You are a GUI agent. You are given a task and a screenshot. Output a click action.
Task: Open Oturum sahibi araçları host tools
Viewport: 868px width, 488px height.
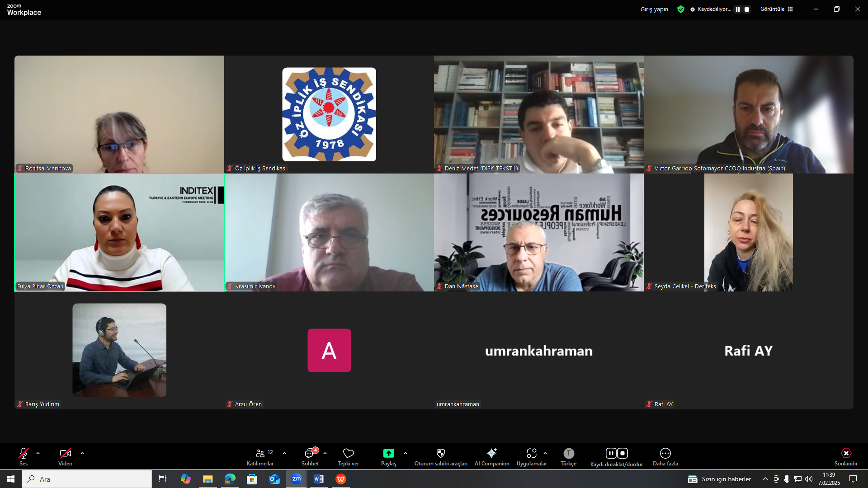(441, 456)
